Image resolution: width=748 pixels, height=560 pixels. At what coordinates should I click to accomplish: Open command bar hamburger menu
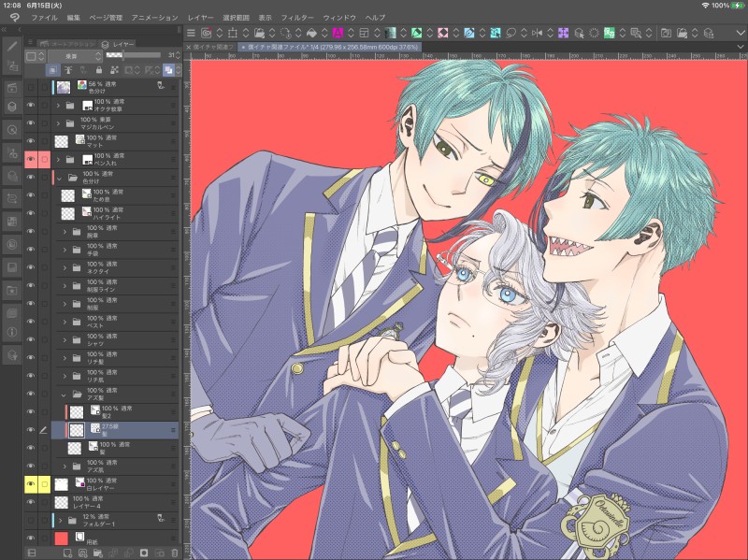click(191, 33)
